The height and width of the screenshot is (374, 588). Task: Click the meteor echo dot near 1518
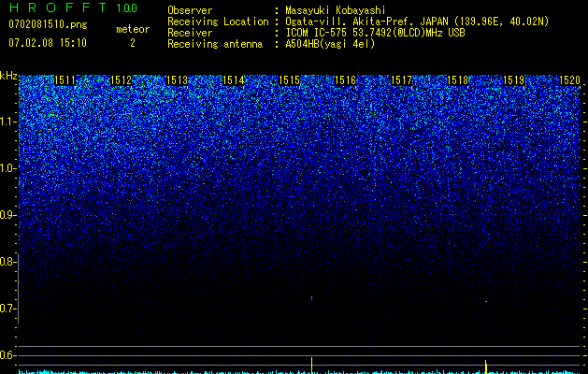click(x=486, y=301)
